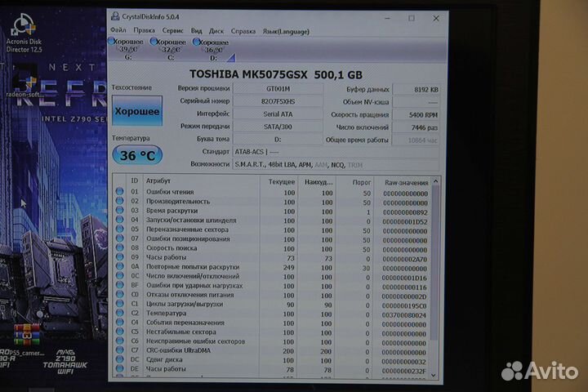Screen dimensions: 588x392
Task: Select row text Ошибки чтения
Action: point(170,192)
